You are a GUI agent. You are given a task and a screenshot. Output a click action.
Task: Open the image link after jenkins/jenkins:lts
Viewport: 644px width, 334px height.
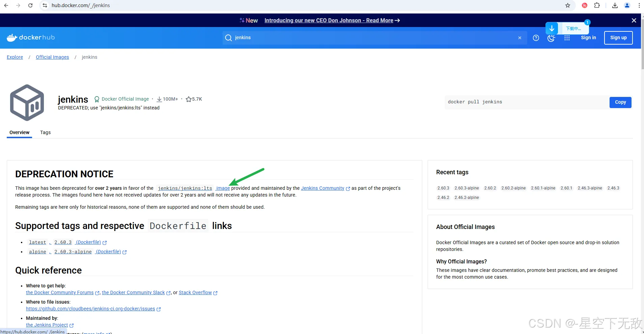pos(223,188)
